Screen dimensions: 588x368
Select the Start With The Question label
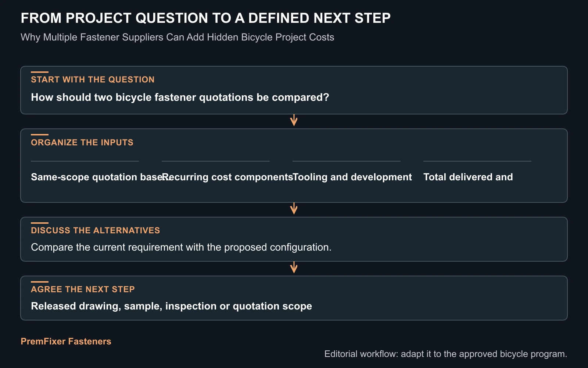click(93, 79)
